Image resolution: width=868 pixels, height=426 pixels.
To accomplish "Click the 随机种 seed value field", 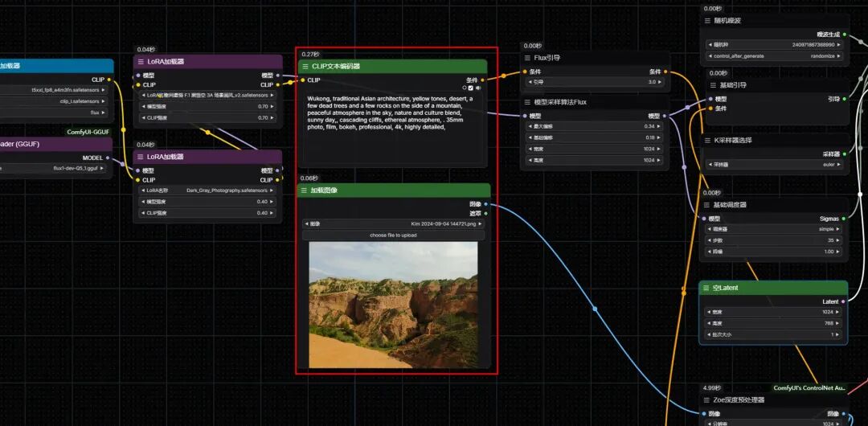I will click(775, 44).
